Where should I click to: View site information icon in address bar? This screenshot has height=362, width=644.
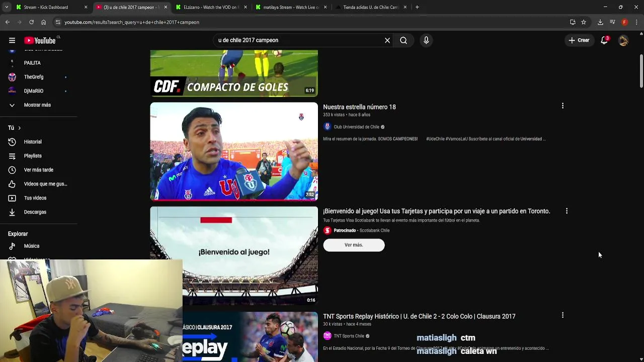point(58,22)
